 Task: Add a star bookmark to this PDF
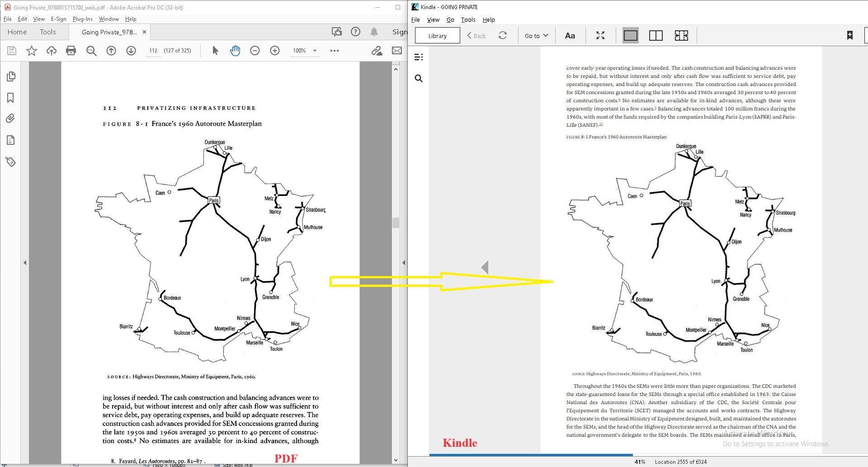(31, 51)
